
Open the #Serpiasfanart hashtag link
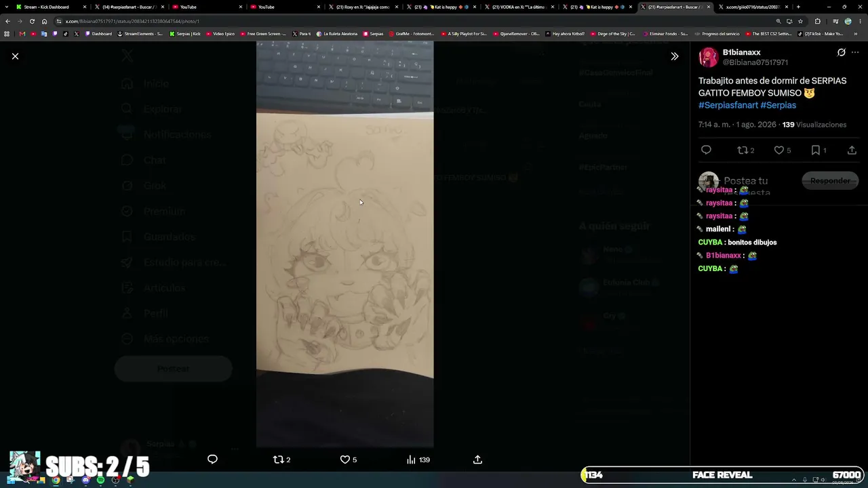point(728,105)
